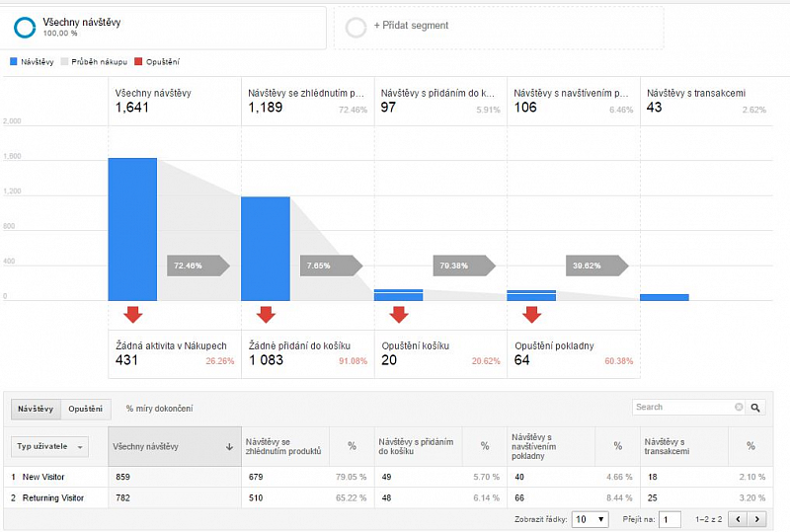
Task: Go to next page of table rows
Action: 757,519
